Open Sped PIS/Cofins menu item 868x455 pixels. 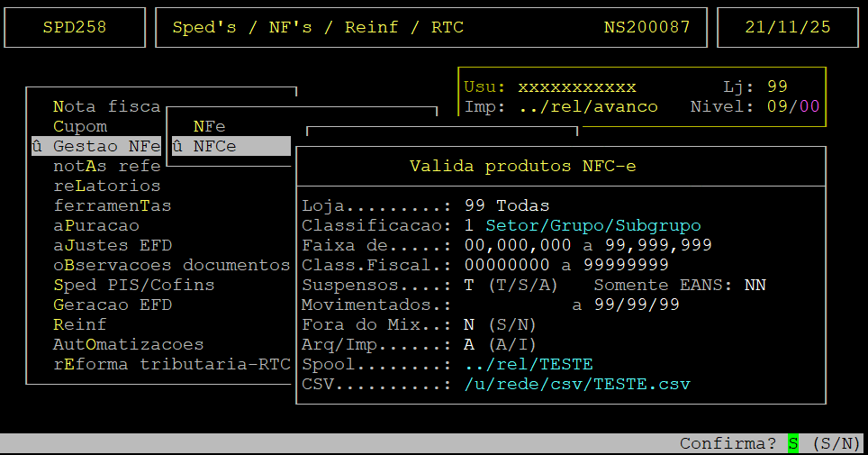pyautogui.click(x=133, y=285)
